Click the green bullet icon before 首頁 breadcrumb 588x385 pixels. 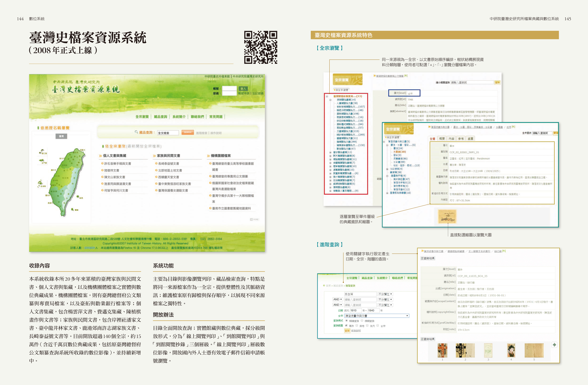point(324,285)
